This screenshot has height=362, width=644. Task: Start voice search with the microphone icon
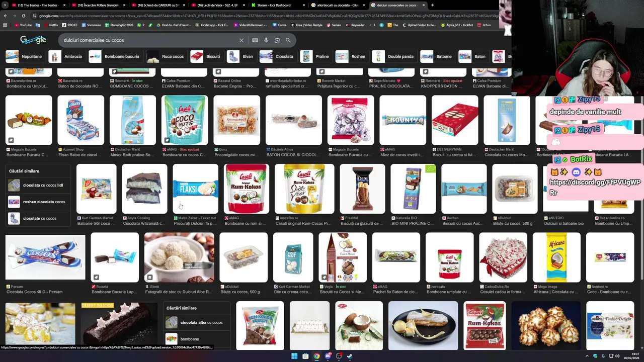[266, 40]
